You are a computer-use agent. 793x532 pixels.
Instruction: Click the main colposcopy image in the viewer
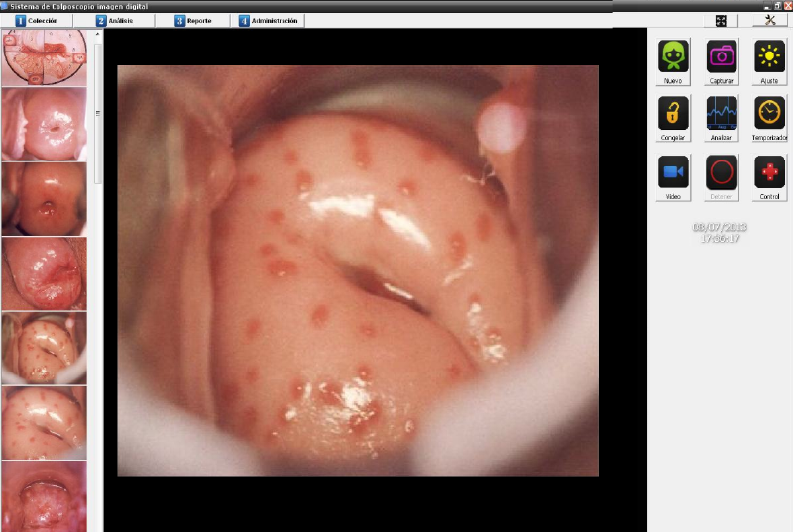(x=358, y=269)
